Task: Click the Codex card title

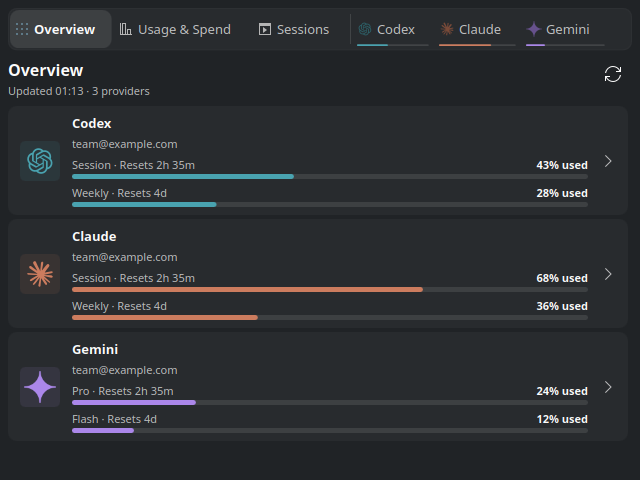Action: click(x=92, y=124)
